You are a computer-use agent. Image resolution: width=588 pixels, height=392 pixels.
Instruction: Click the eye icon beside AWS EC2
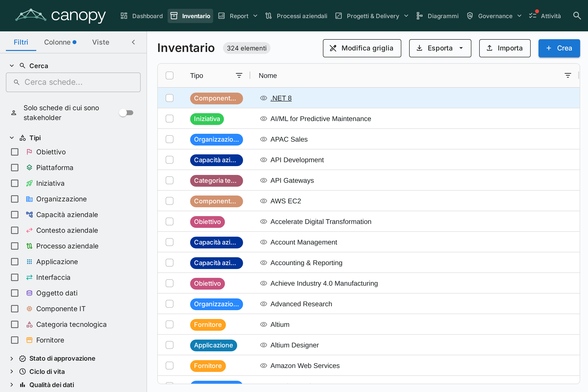pyautogui.click(x=264, y=201)
